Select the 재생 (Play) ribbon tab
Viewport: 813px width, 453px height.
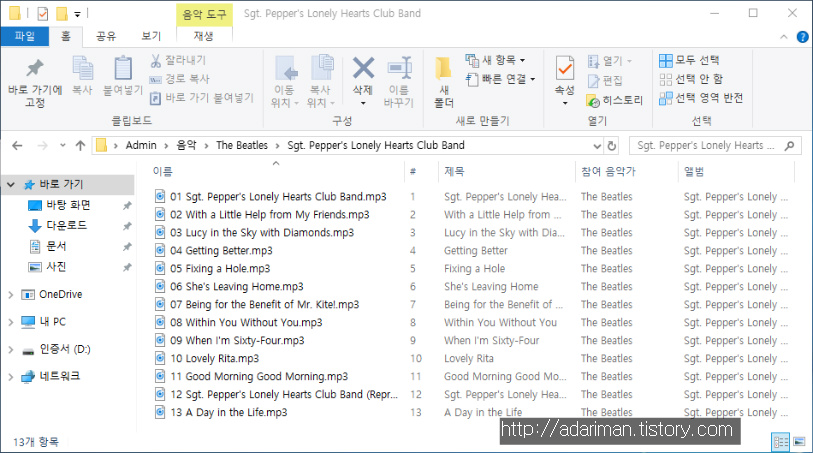coord(204,36)
